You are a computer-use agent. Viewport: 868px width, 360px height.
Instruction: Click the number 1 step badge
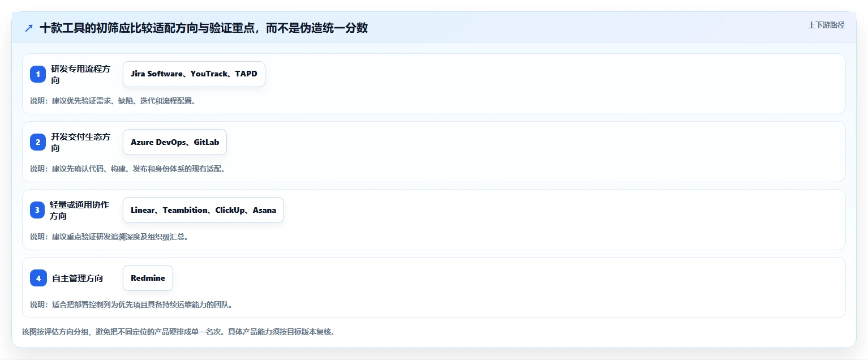pyautogui.click(x=38, y=74)
